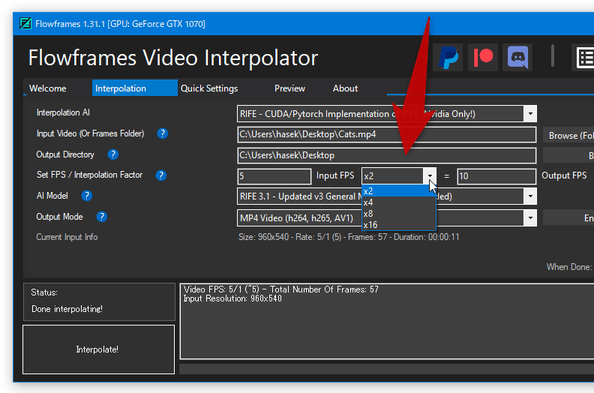Expand the Interpolation AI dropdown
The height and width of the screenshot is (393, 594).
pyautogui.click(x=530, y=114)
